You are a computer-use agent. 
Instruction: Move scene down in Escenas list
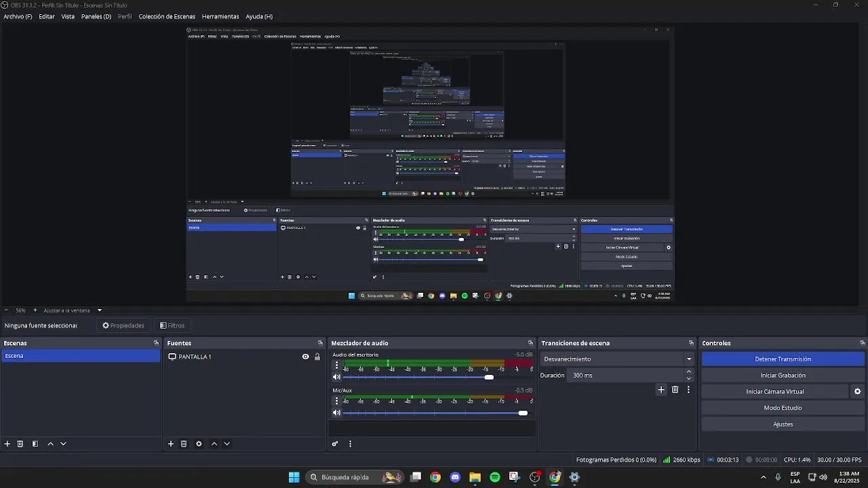pyautogui.click(x=63, y=444)
